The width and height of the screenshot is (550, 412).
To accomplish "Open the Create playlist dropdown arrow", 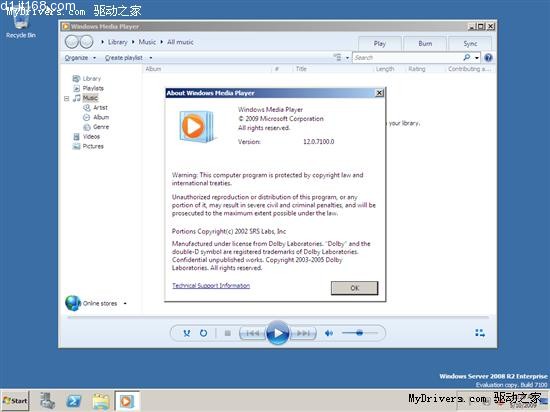I will [x=151, y=58].
